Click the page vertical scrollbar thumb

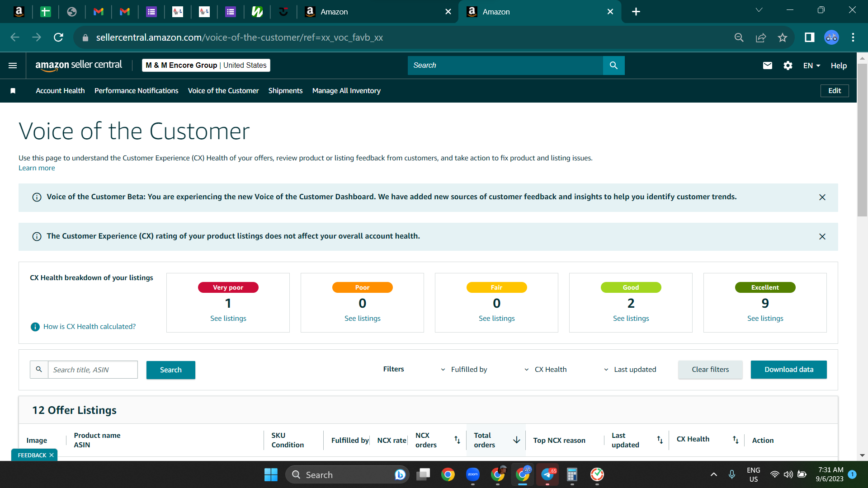pos(862,140)
